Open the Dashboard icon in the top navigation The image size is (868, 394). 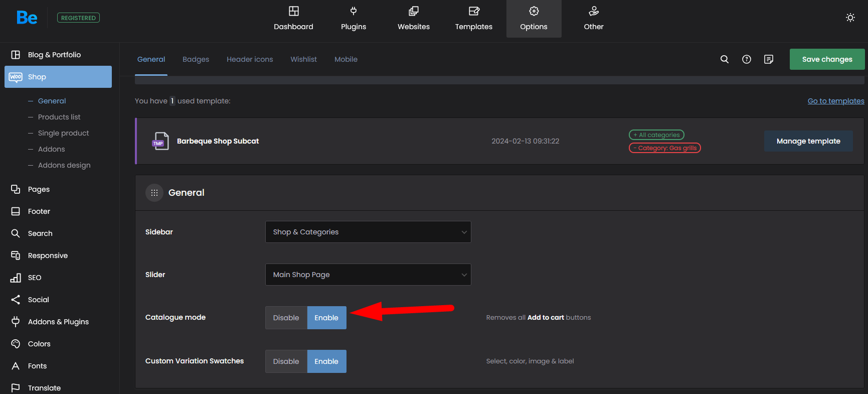coord(293,11)
